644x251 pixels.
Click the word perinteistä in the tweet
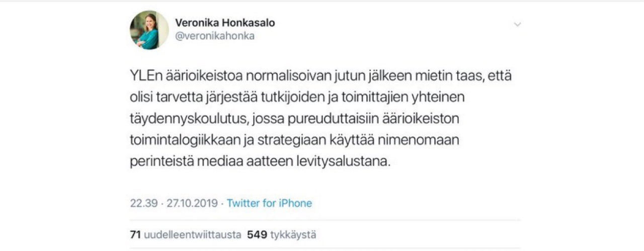(x=155, y=162)
